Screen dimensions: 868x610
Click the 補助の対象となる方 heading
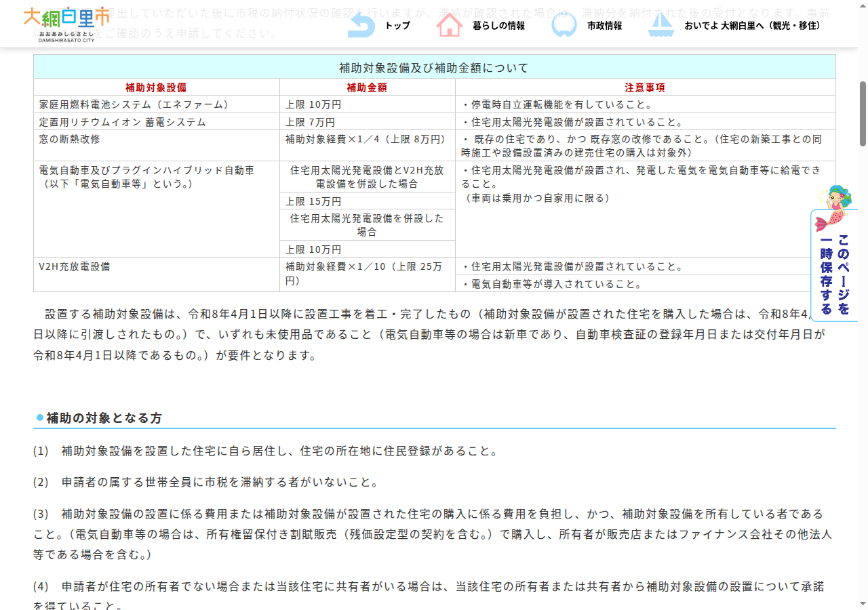point(104,418)
